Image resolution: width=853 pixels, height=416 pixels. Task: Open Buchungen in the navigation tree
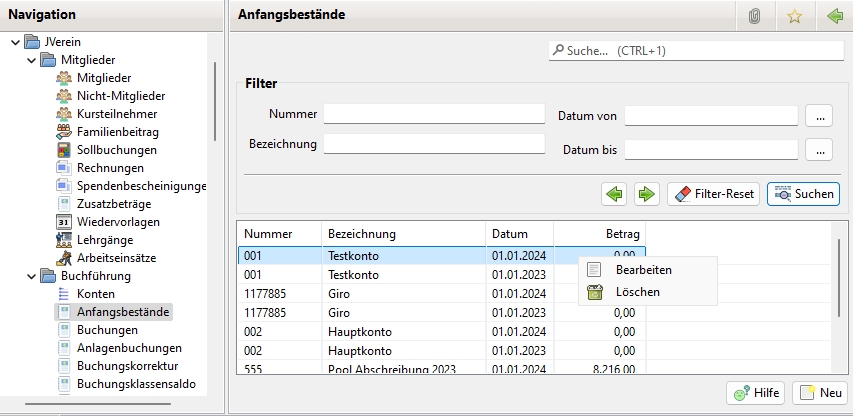pos(107,330)
